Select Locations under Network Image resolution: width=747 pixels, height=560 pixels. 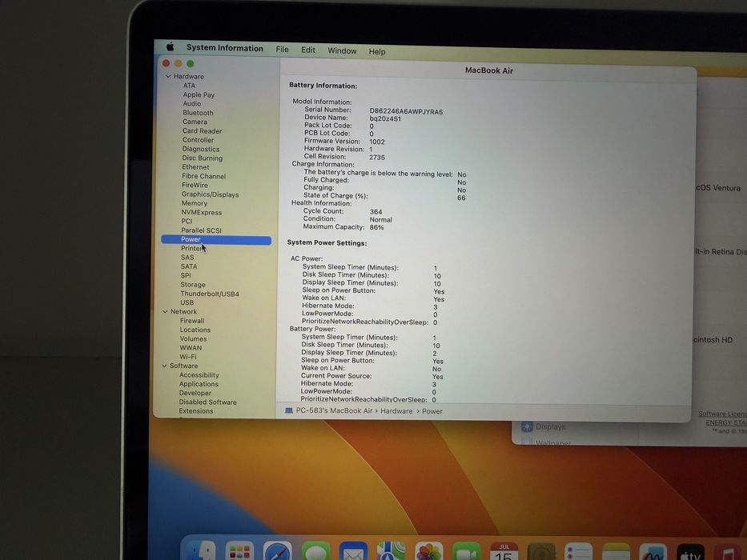click(195, 330)
